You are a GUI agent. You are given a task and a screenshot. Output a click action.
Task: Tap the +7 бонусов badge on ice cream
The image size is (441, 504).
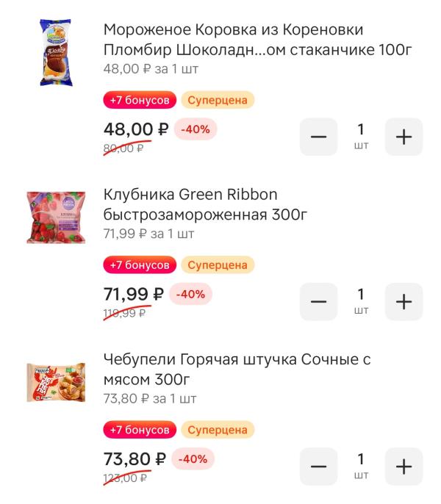point(140,100)
